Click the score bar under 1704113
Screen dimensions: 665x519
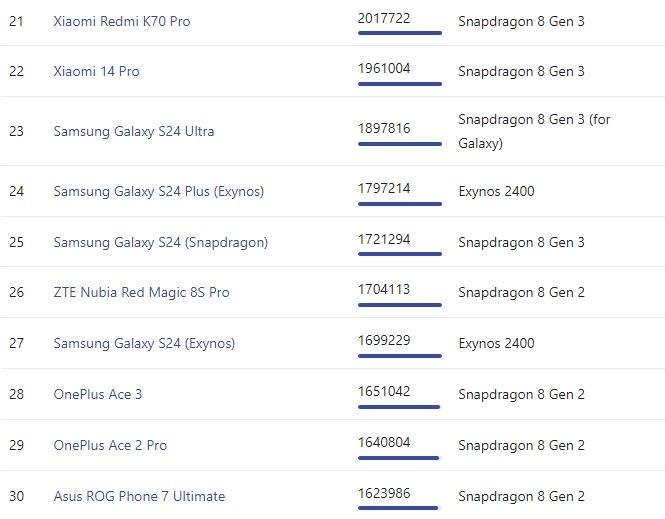tap(400, 304)
